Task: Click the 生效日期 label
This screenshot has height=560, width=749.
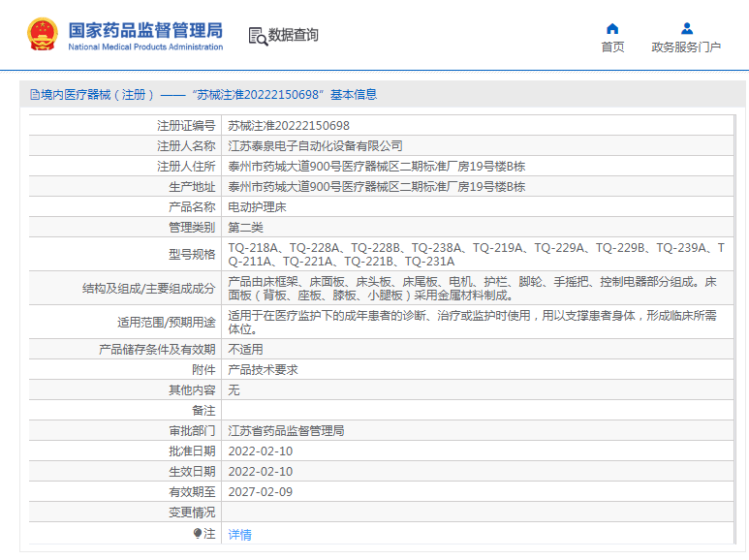Action: (192, 472)
